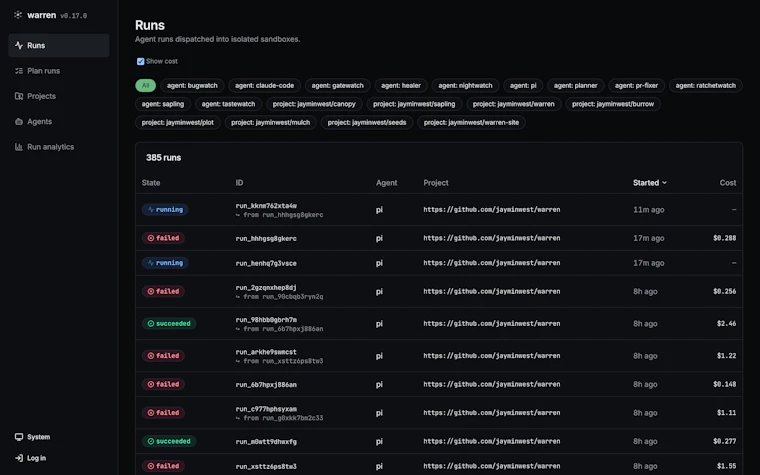Filter by agent: nightwatch
Viewport: 760px width, 475px height.
click(x=465, y=85)
